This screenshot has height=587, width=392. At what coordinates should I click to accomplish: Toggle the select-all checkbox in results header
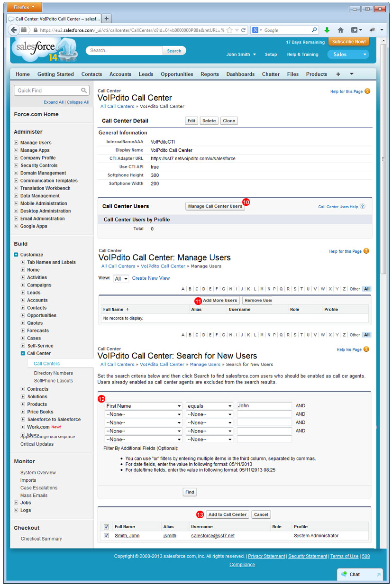105,527
